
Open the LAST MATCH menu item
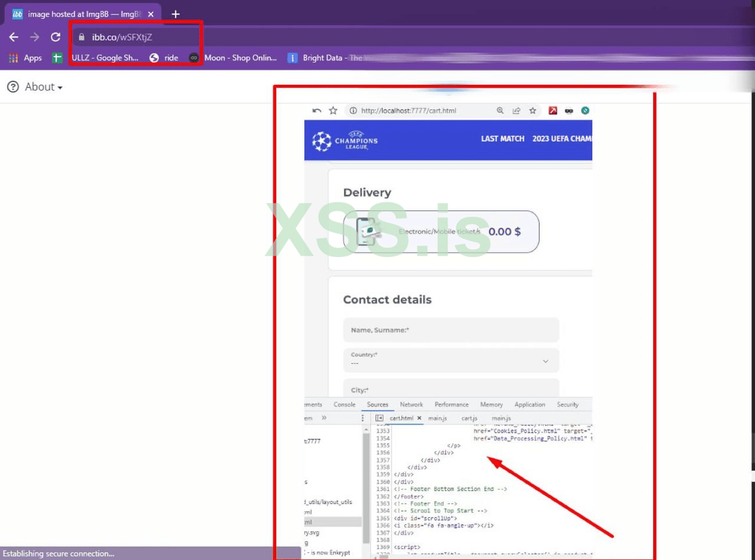pos(503,139)
